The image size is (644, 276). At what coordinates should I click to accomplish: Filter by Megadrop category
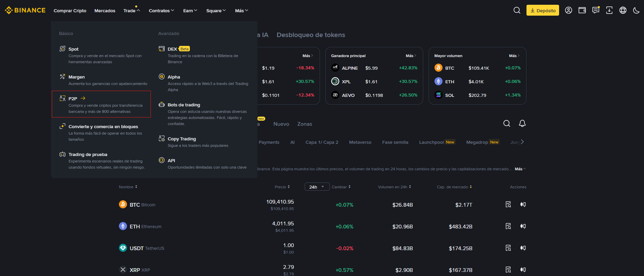click(x=483, y=142)
